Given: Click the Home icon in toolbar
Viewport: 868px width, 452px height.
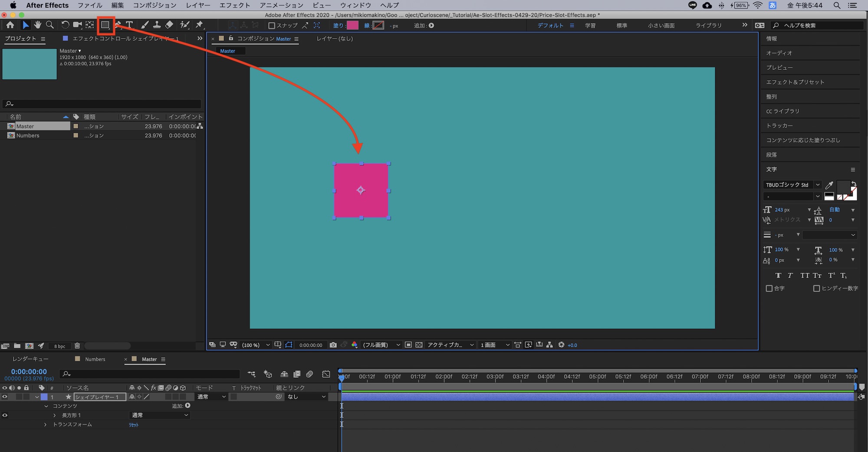Looking at the screenshot, I should [x=10, y=25].
